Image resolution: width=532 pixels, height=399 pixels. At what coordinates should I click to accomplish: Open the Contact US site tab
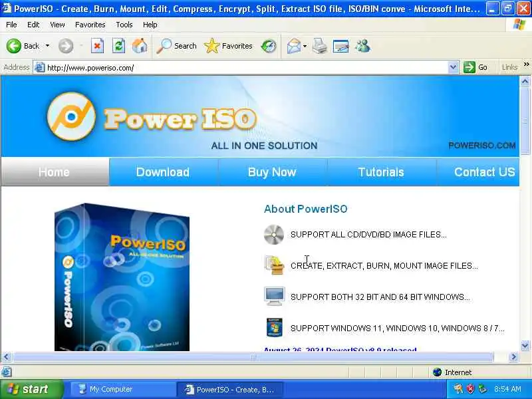click(x=478, y=172)
